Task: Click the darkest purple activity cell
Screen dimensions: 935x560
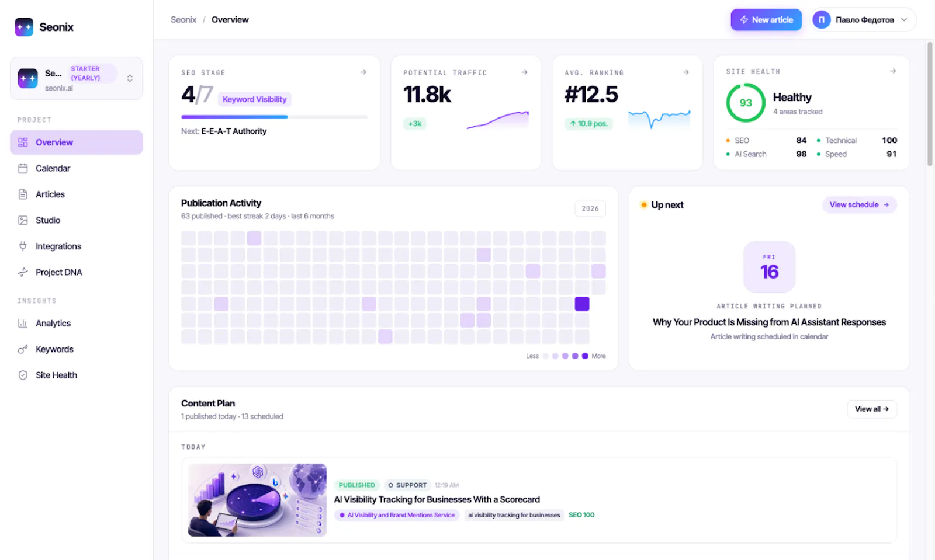Action: [582, 304]
